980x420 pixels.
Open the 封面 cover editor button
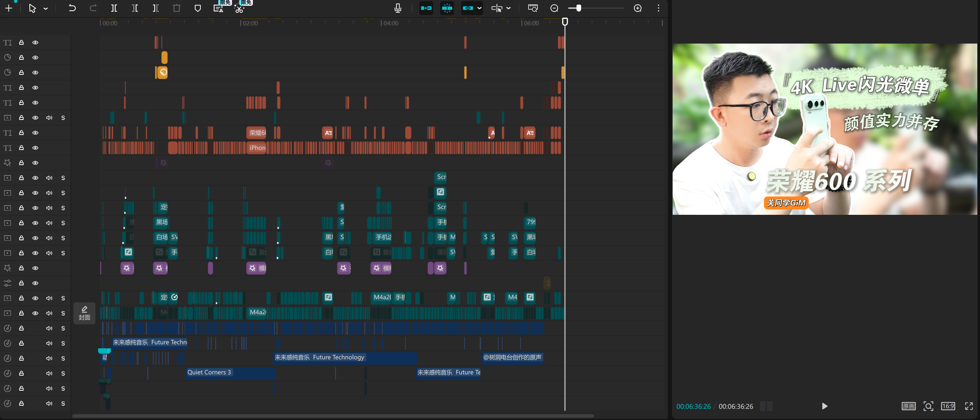pyautogui.click(x=84, y=313)
